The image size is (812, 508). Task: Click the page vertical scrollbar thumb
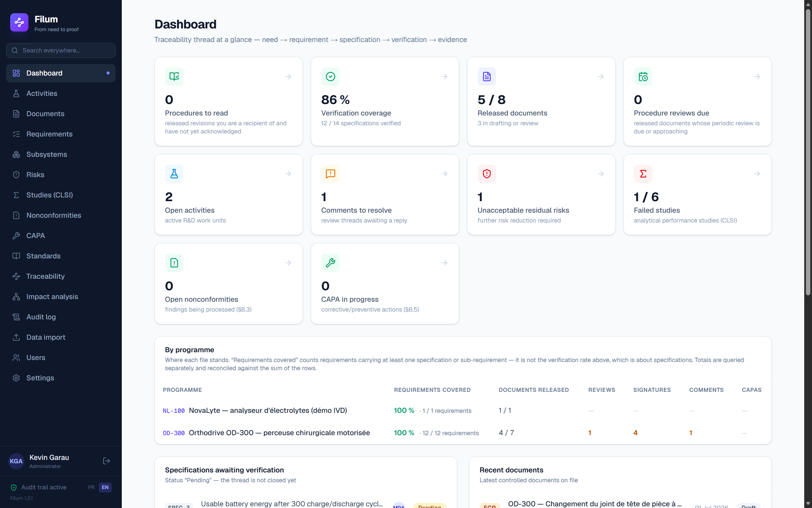click(808, 152)
